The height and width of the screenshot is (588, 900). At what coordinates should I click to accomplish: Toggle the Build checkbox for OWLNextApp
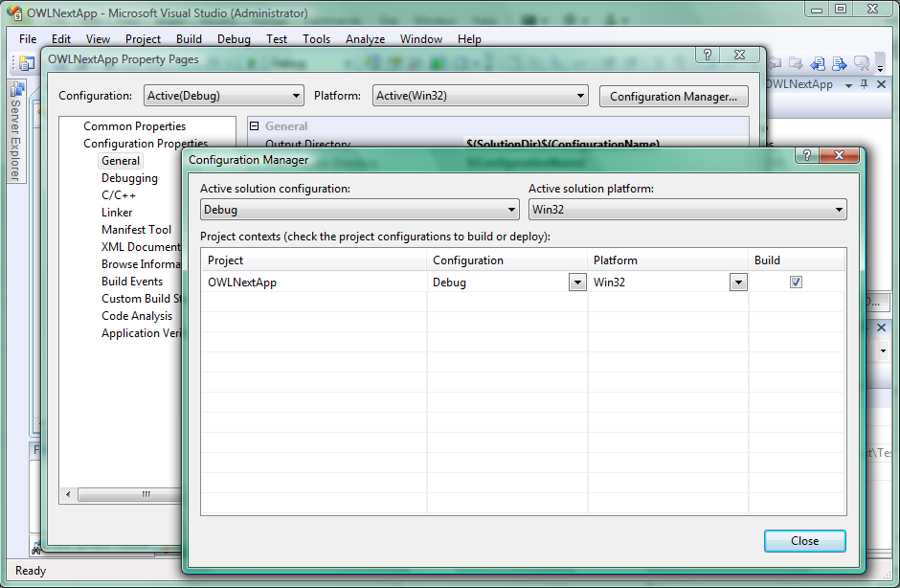(x=796, y=282)
